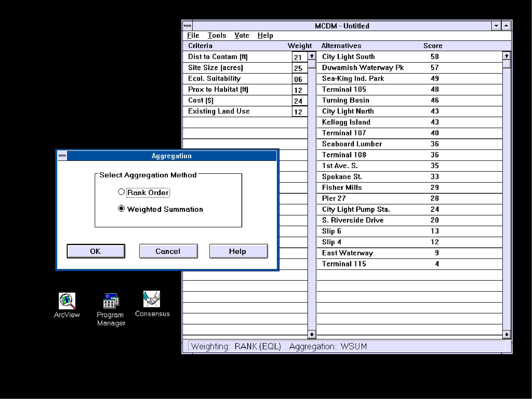
Task: Open the MCDM window control menu box
Action: [x=187, y=26]
